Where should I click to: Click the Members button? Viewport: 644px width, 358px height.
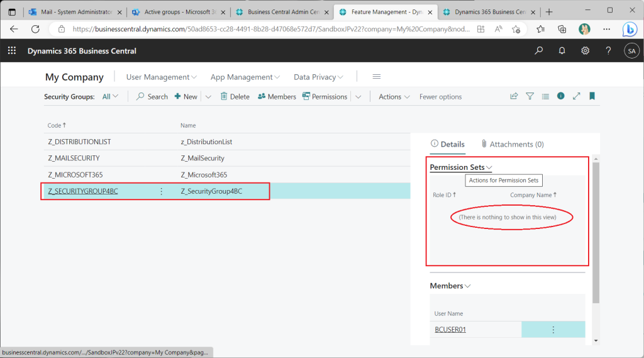277,97
